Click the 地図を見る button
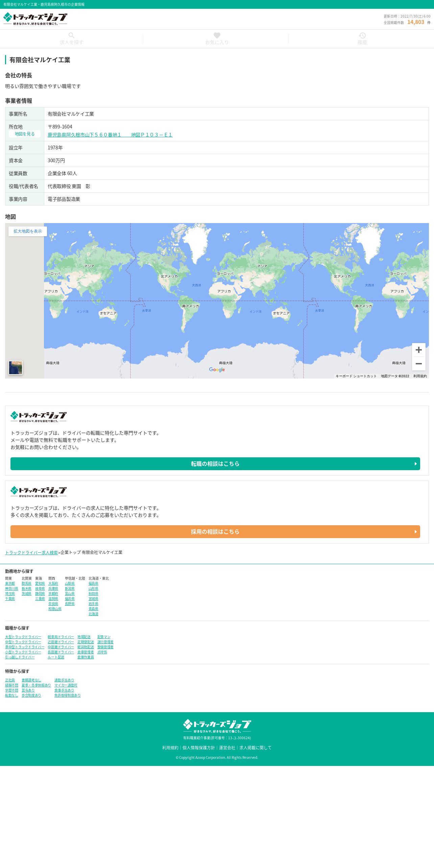 [25, 134]
